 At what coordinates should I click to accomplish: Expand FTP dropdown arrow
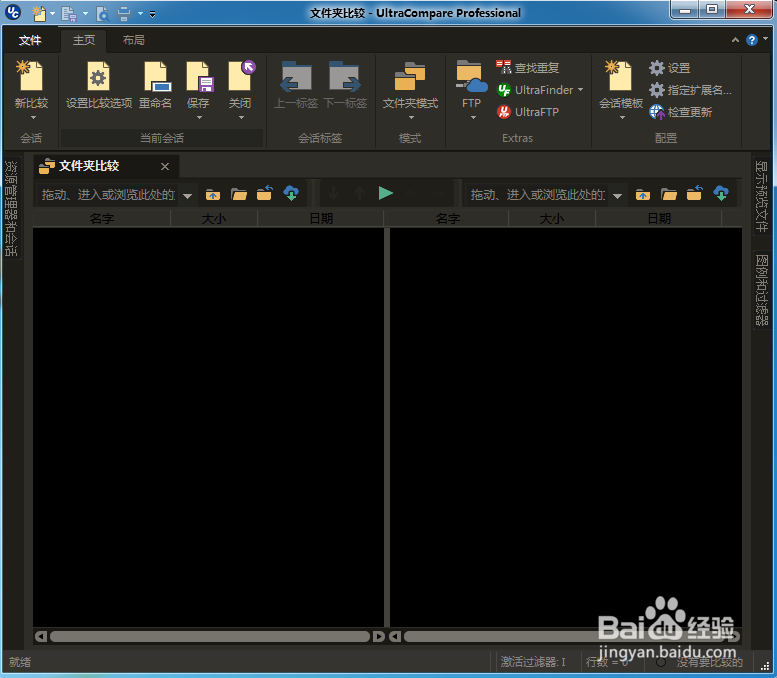pos(473,117)
